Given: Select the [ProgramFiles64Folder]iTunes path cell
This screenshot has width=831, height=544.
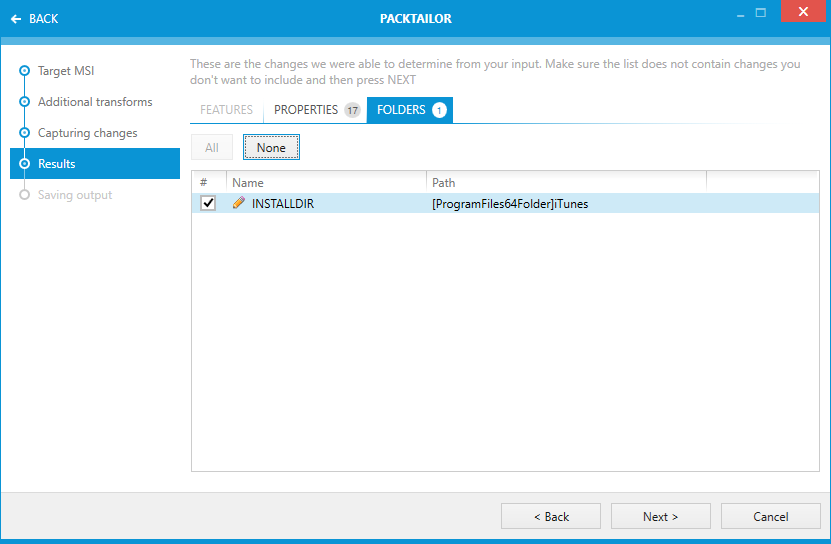Looking at the screenshot, I should pyautogui.click(x=510, y=204).
